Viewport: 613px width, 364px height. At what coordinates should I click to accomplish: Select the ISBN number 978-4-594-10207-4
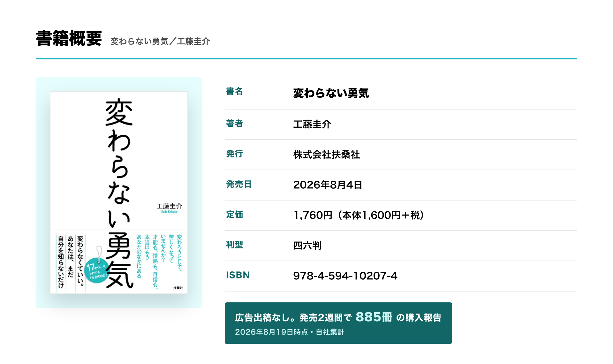[x=345, y=276]
